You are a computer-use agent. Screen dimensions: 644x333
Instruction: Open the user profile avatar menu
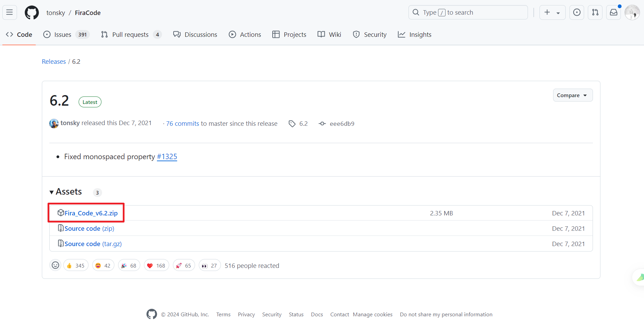pos(632,13)
